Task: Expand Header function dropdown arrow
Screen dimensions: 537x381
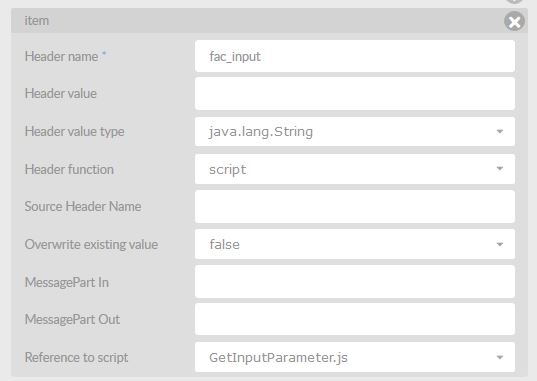Action: pyautogui.click(x=500, y=169)
